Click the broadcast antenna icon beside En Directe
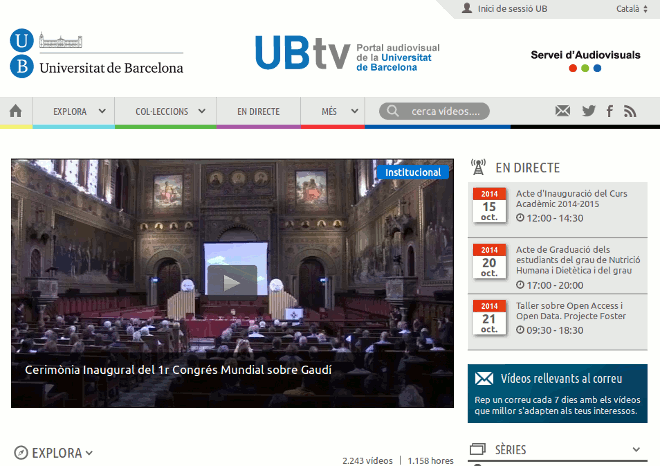The height and width of the screenshot is (466, 660). 478,167
